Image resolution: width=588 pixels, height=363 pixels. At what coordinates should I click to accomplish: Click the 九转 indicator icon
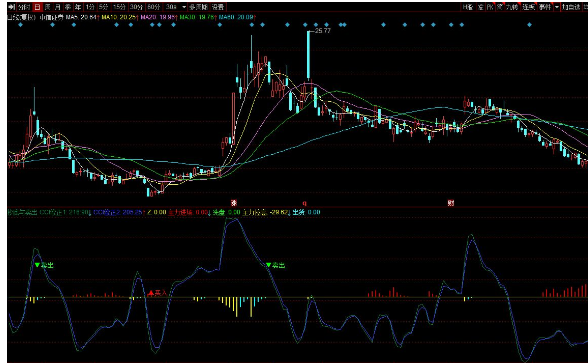(512, 7)
